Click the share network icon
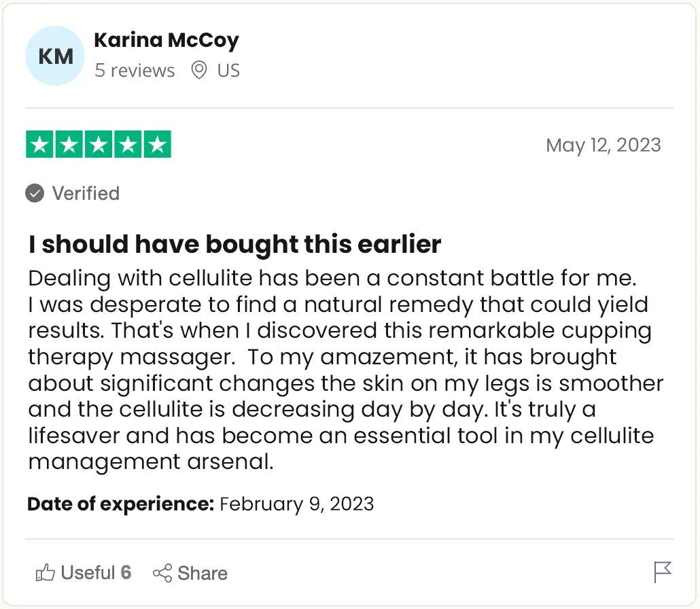 point(162,573)
